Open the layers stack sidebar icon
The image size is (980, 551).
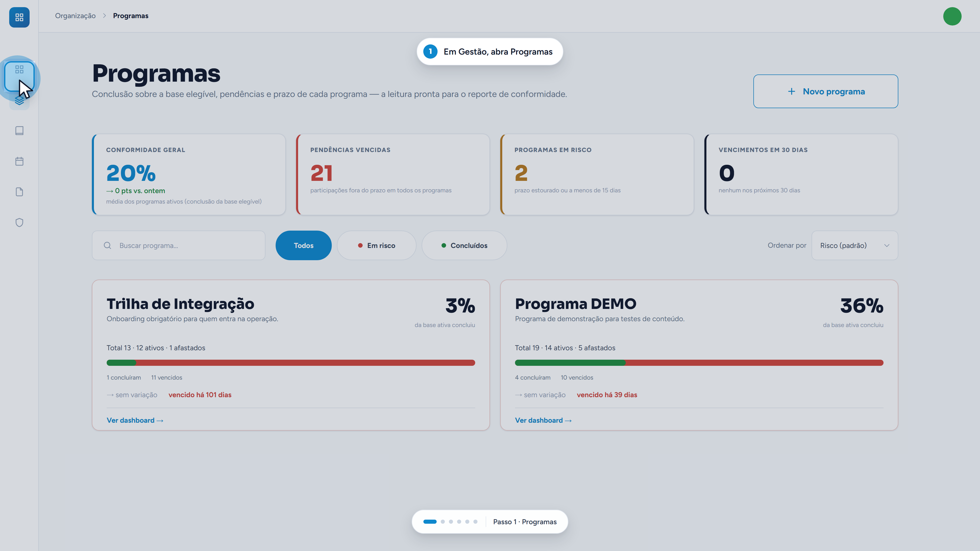coord(19,101)
